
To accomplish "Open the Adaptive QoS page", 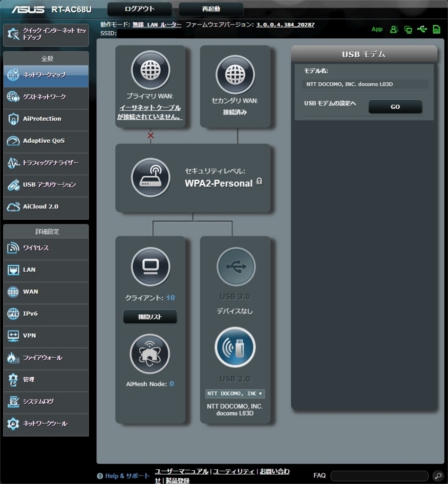I will click(46, 141).
